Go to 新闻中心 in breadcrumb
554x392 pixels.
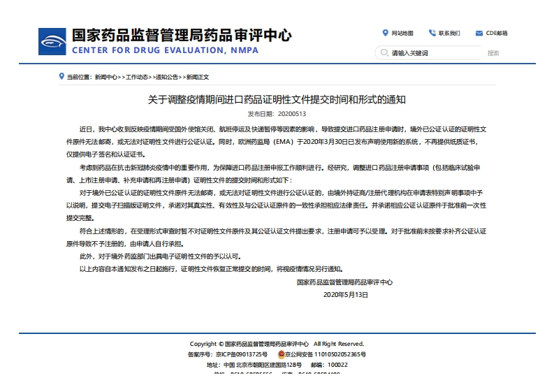pos(106,77)
